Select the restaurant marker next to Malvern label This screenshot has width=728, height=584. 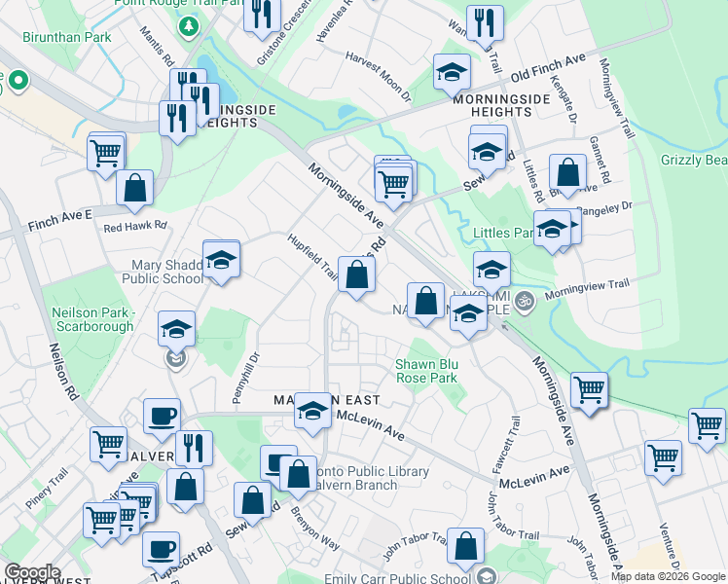[194, 449]
